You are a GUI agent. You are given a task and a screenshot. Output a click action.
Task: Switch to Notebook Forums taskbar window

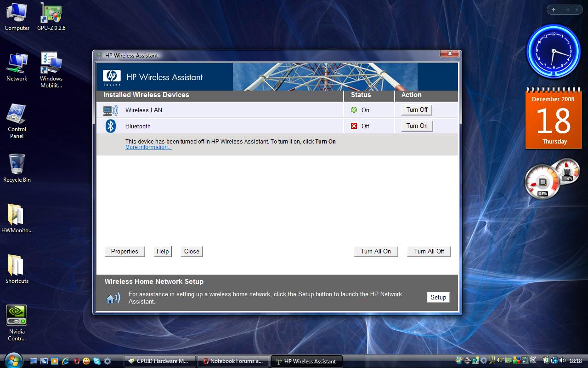click(x=233, y=361)
